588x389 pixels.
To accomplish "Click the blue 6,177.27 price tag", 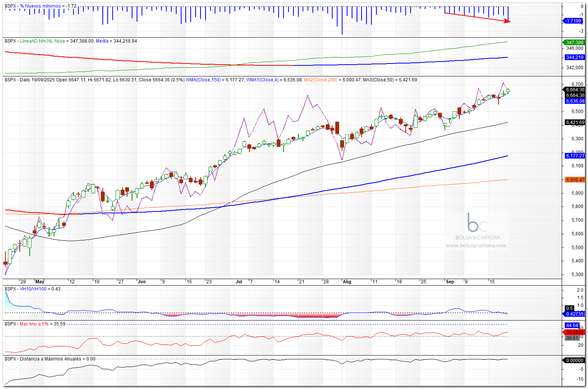I will [574, 156].
